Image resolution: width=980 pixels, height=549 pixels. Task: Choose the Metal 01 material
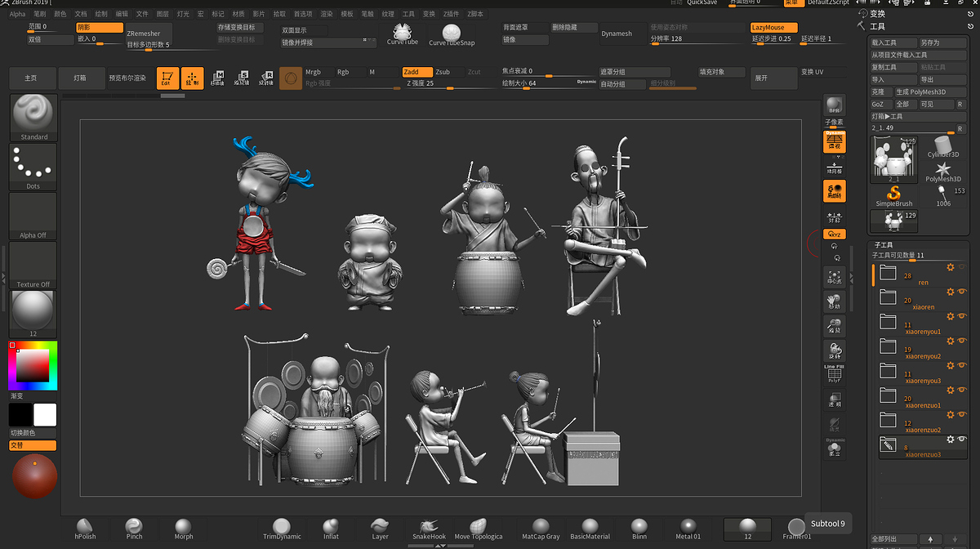pyautogui.click(x=688, y=529)
